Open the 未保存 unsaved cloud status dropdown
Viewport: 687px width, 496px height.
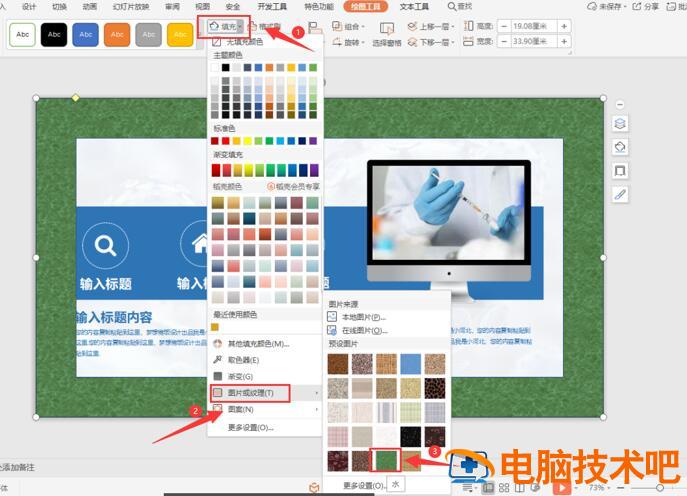coord(606,7)
